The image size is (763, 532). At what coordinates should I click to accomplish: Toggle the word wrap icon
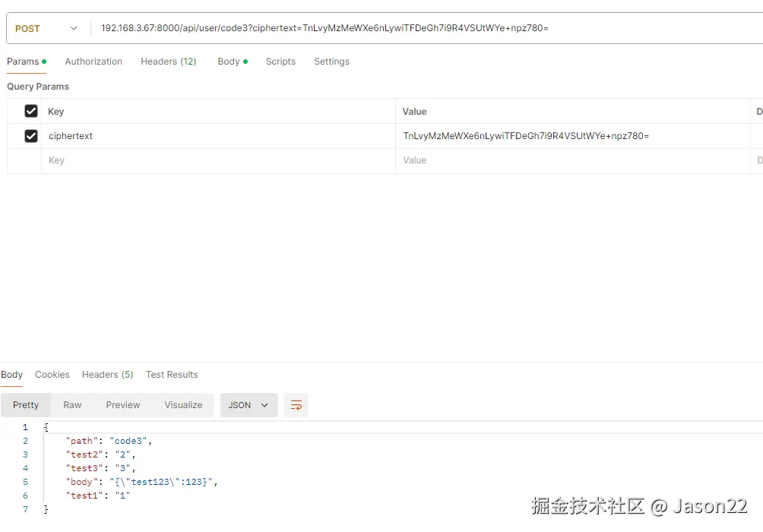coord(296,405)
